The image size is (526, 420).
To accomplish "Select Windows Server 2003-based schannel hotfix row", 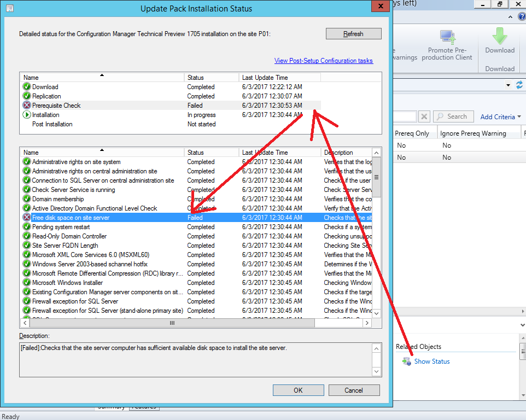I will point(196,264).
